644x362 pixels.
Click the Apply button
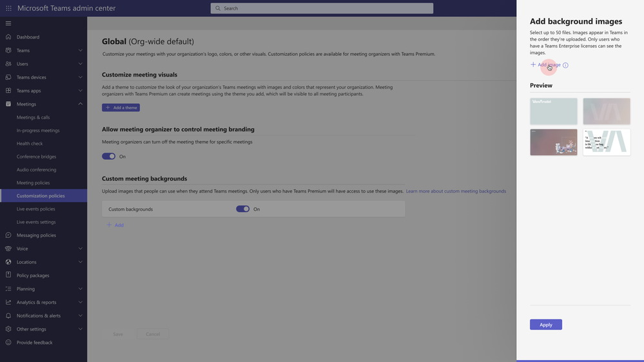546,325
